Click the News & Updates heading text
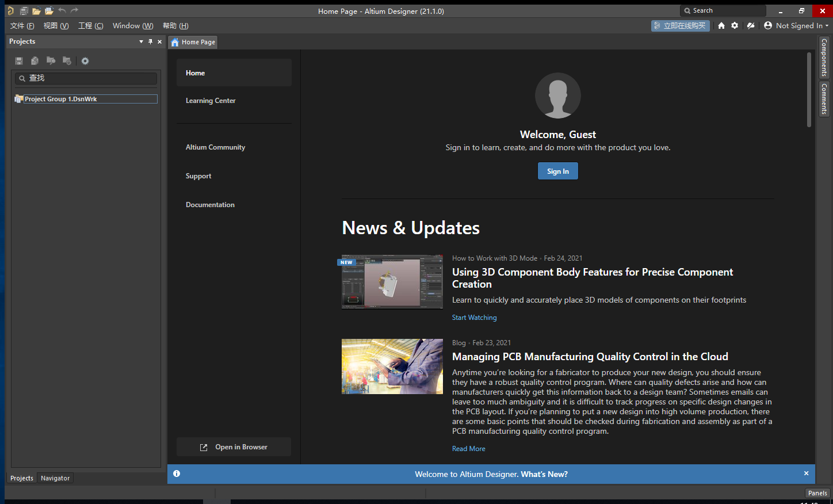Screen dimensions: 833x504 coord(411,228)
